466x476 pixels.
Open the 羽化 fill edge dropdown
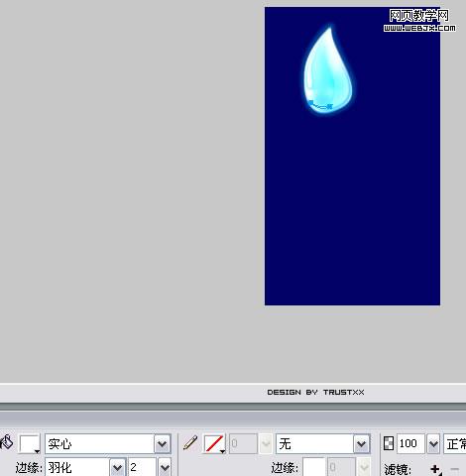(x=85, y=467)
